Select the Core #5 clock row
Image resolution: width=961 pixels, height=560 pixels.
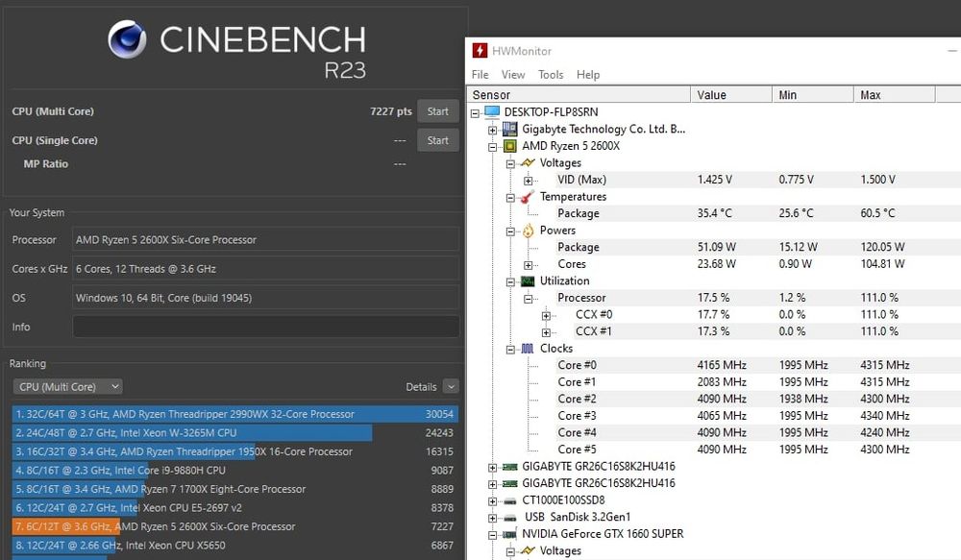[745, 450]
